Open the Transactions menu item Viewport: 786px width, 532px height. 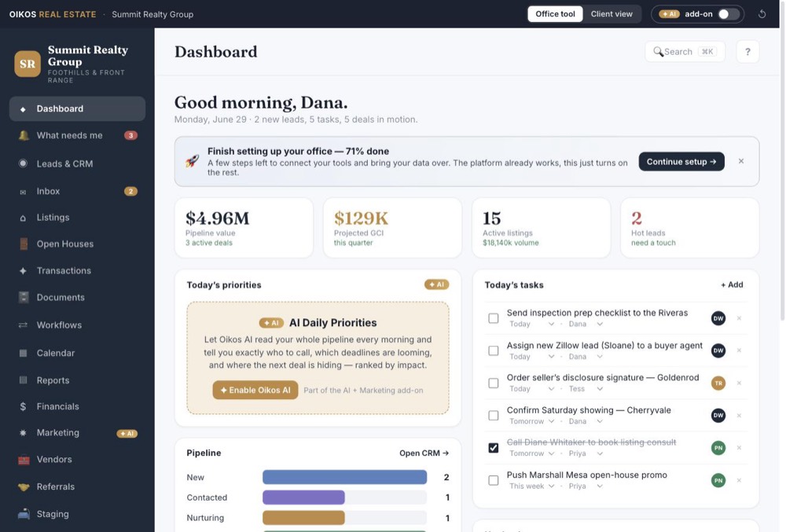(x=77, y=270)
